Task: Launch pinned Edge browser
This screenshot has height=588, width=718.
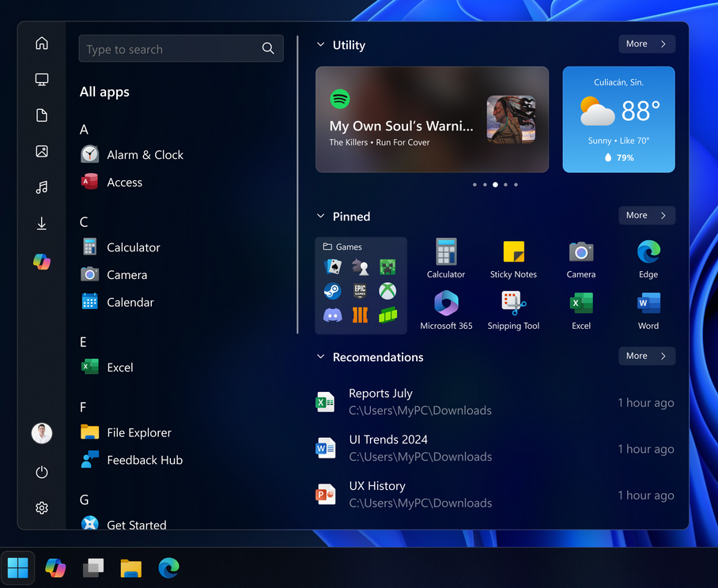Action: [648, 258]
